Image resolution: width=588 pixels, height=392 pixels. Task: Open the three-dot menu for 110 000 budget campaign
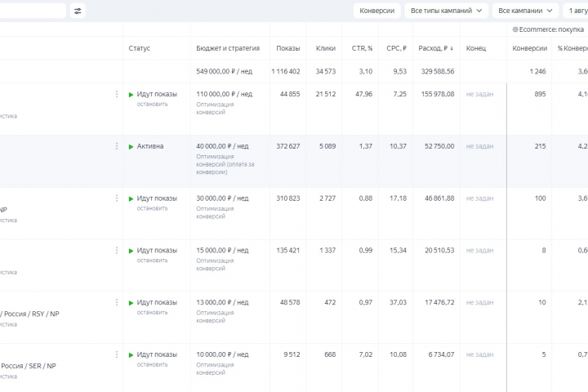(117, 94)
